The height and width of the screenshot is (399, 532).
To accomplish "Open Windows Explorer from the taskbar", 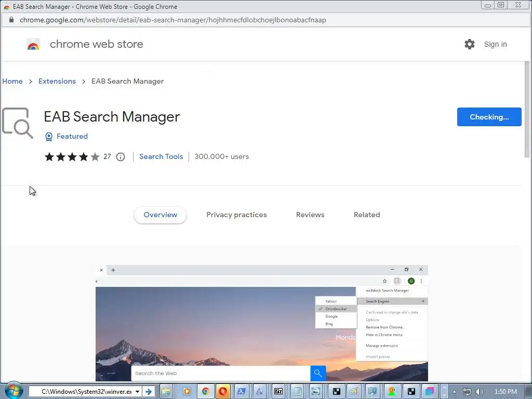I will click(x=166, y=392).
